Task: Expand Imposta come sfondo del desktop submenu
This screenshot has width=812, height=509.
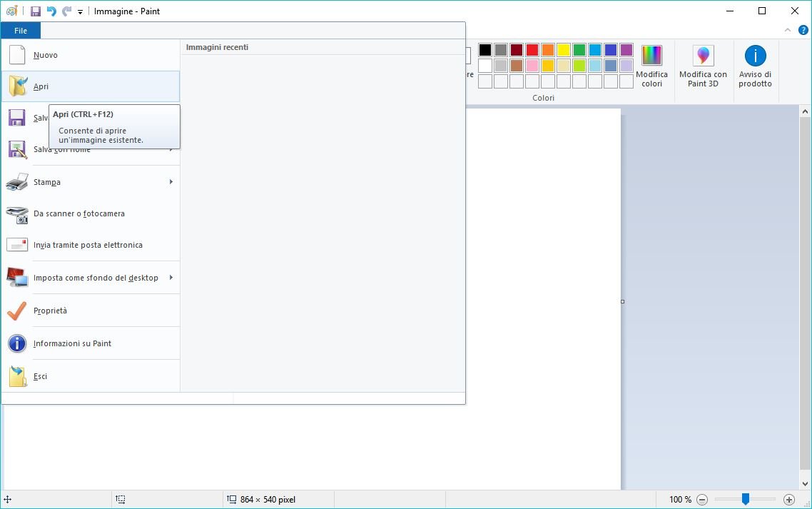Action: click(171, 278)
